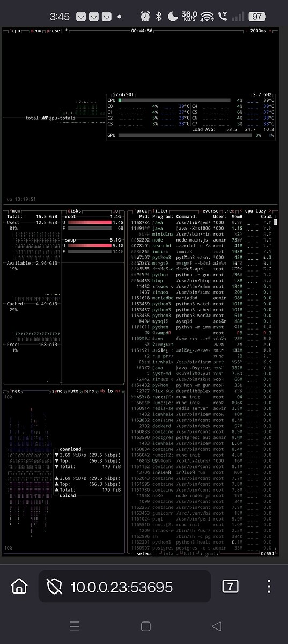Click the Command: column header
The height and width of the screenshot is (644, 288).
tap(187, 216)
